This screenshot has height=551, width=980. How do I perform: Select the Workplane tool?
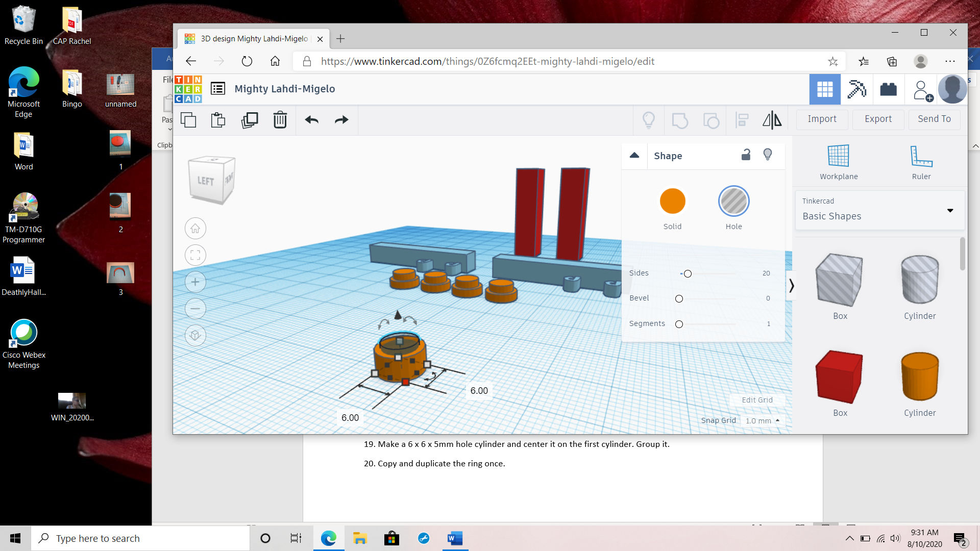(839, 162)
